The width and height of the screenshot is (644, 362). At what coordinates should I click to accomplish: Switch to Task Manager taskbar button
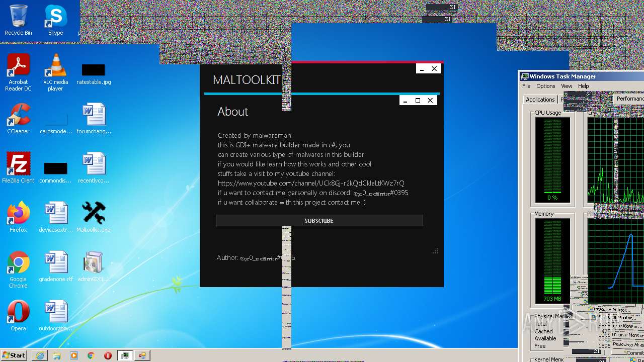[x=125, y=355]
